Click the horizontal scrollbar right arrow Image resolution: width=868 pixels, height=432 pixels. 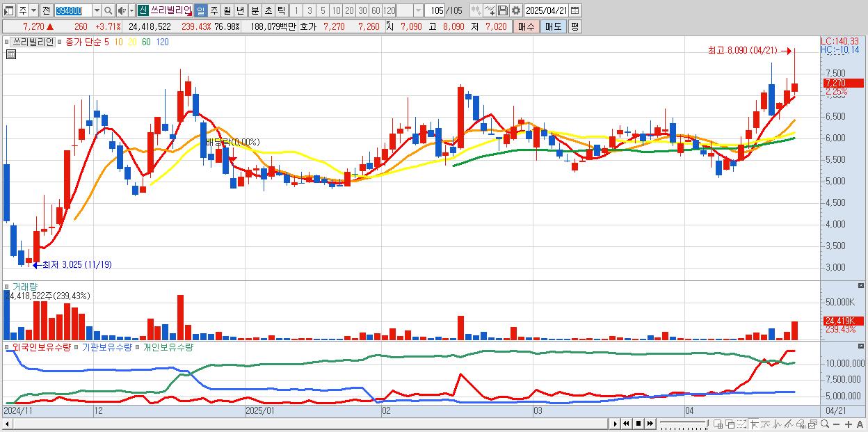[615, 424]
